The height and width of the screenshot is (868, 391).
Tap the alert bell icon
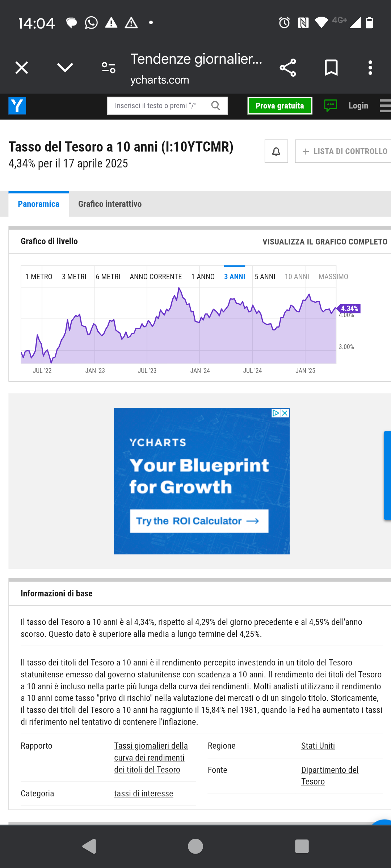[x=276, y=151]
